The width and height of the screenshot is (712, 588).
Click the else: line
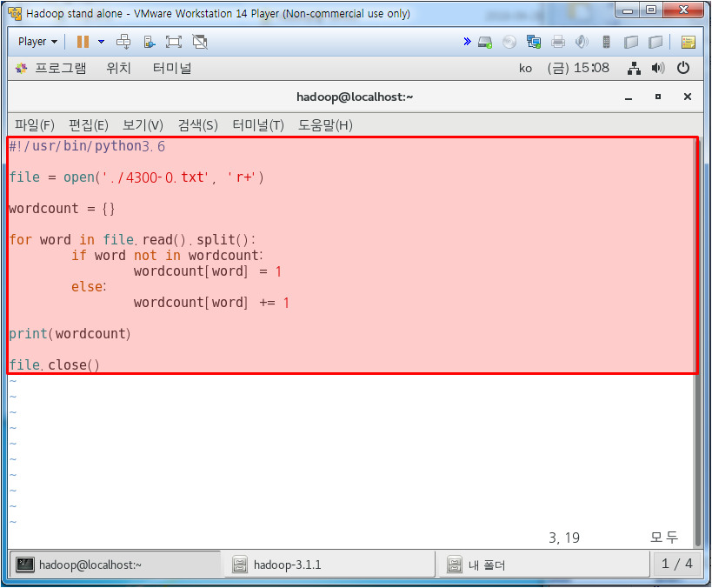(89, 287)
